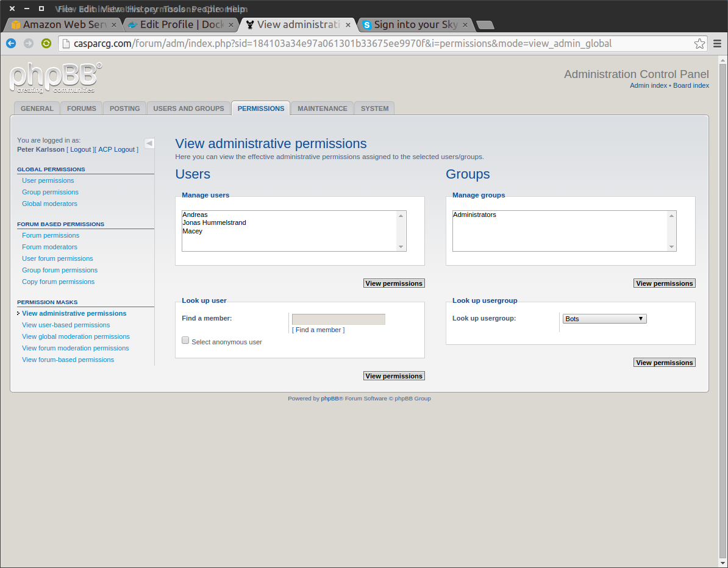Screen dimensions: 728x568
Task: Click the page icon in the address bar
Action: (66, 44)
